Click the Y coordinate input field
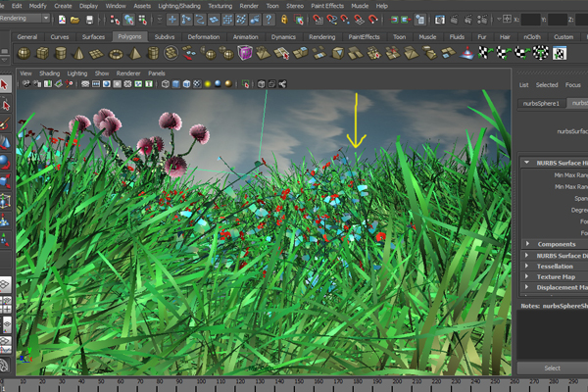Image resolution: width=588 pixels, height=392 pixels. 558,20
